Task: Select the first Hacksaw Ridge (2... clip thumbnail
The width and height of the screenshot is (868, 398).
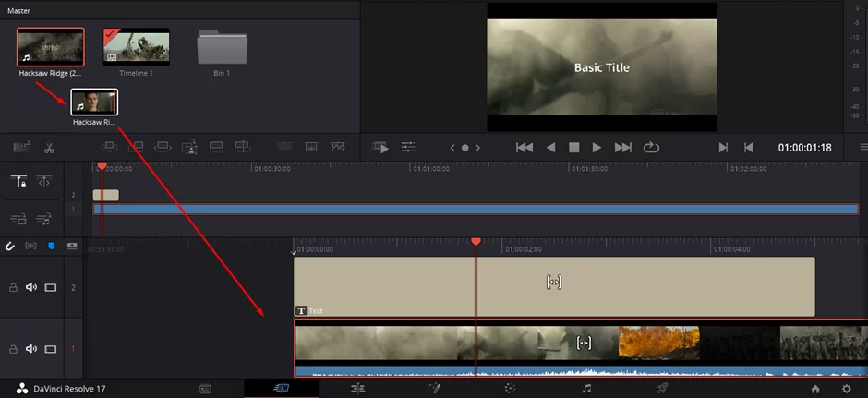Action: [51, 48]
